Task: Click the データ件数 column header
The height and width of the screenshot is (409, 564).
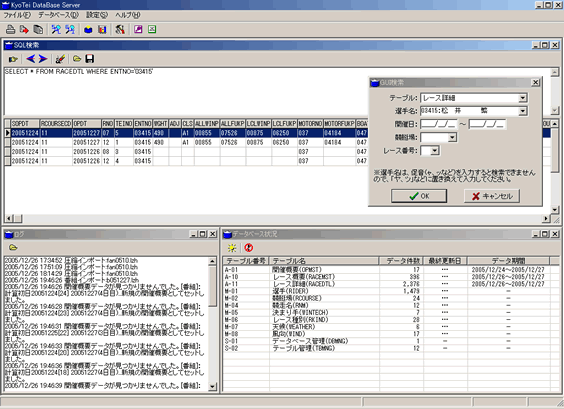Action: coord(401,261)
